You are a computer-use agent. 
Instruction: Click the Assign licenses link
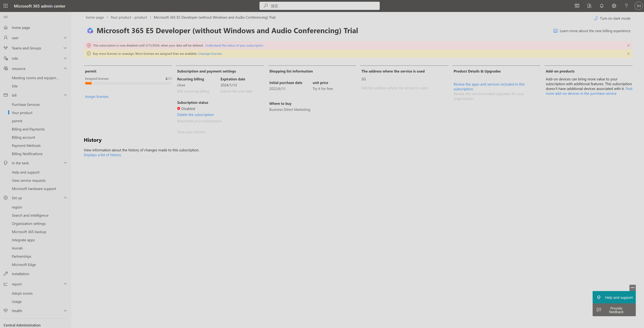tap(96, 97)
